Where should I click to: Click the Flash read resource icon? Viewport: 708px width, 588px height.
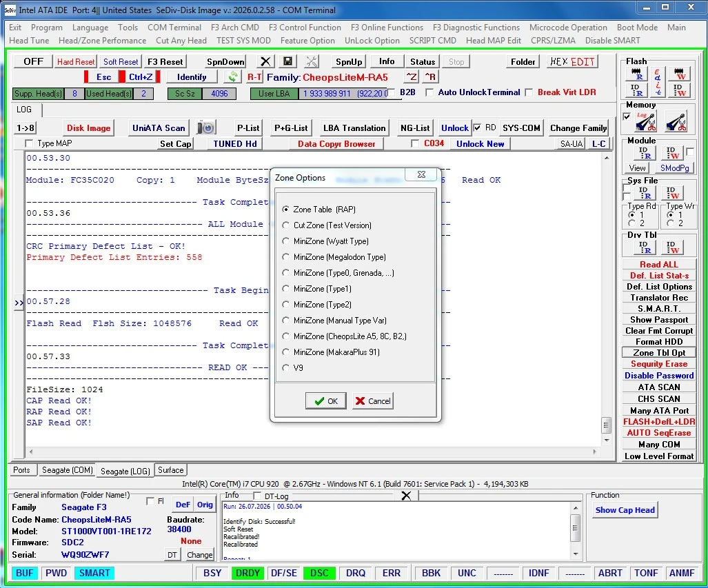637,74
